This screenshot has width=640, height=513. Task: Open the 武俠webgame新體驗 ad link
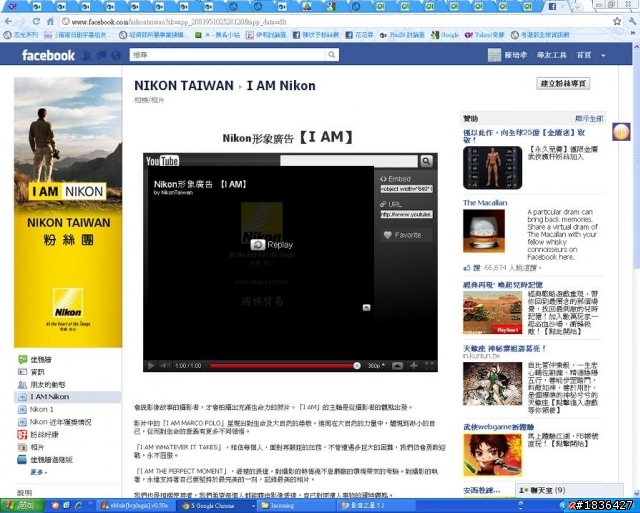498,427
